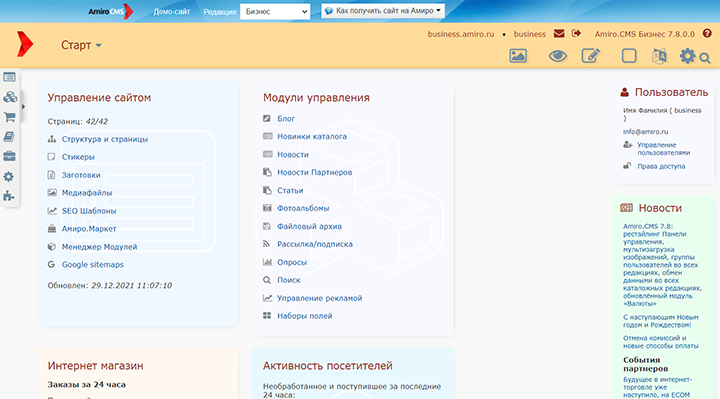
Task: Open the modules cubes sidebar icon
Action: (10, 97)
